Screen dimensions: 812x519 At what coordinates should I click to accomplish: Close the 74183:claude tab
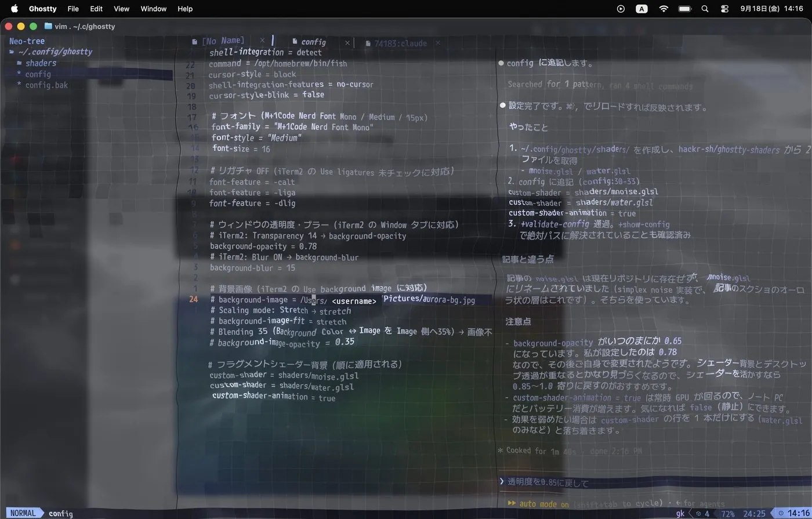click(x=438, y=42)
